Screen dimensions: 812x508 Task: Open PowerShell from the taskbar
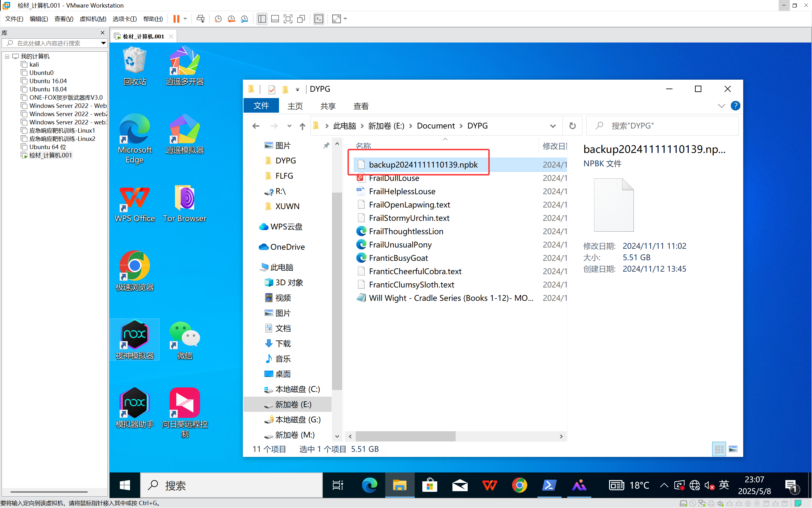[x=549, y=485]
